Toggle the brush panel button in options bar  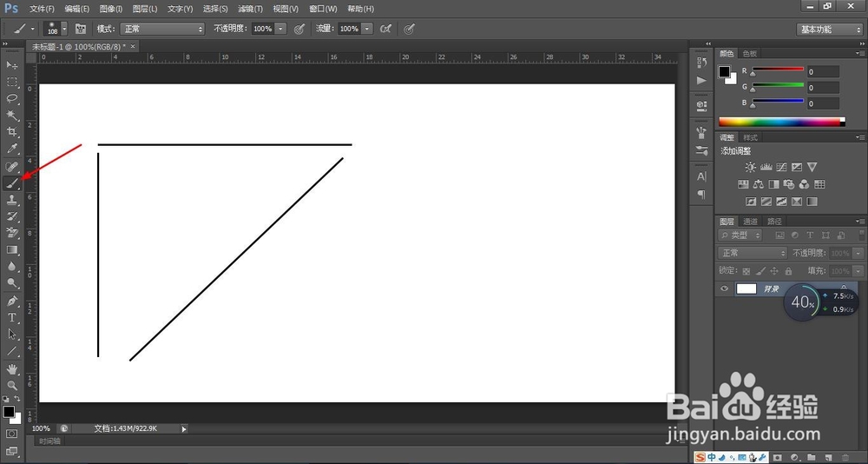(81, 29)
